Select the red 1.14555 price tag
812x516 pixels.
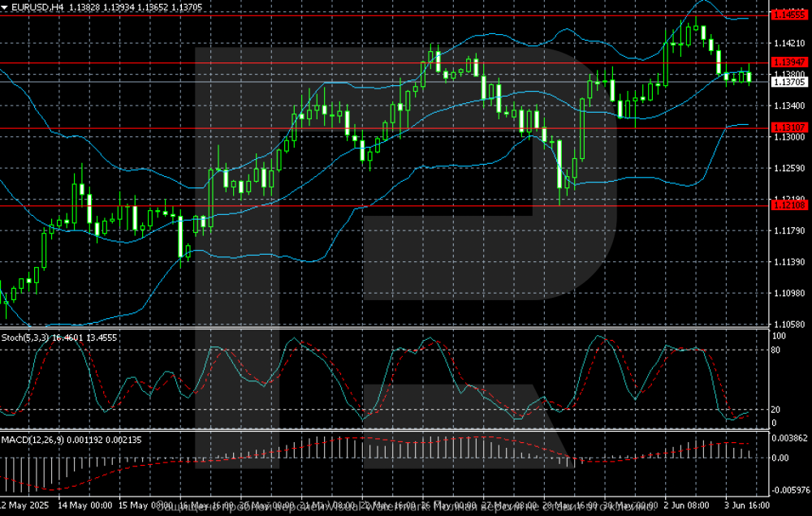(789, 15)
